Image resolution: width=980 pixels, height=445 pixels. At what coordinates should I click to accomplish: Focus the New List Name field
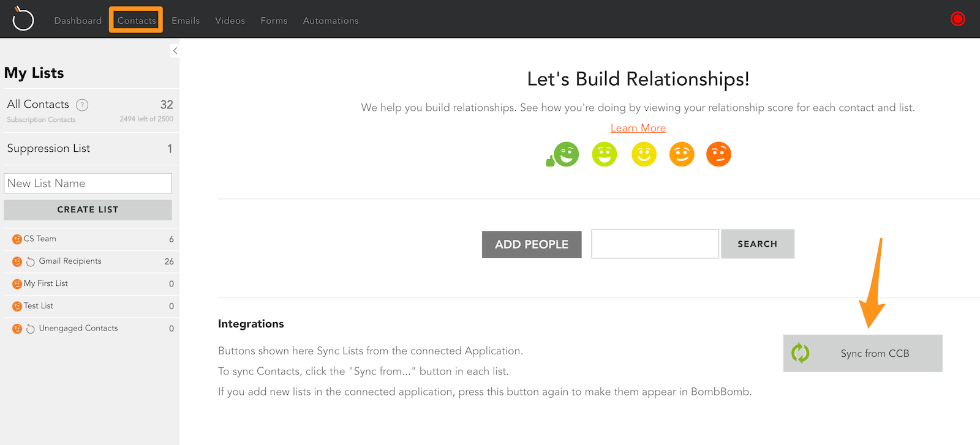[x=88, y=183]
